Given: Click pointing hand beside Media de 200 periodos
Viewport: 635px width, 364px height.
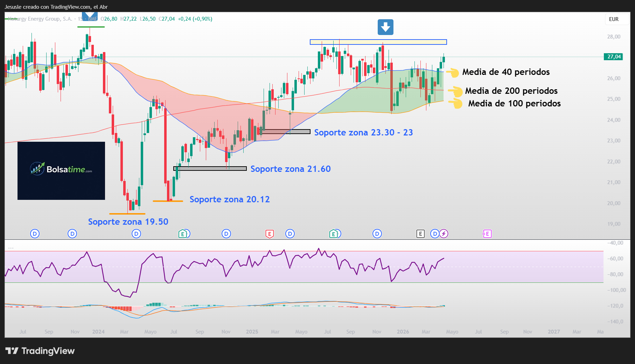Looking at the screenshot, I should coord(455,91).
